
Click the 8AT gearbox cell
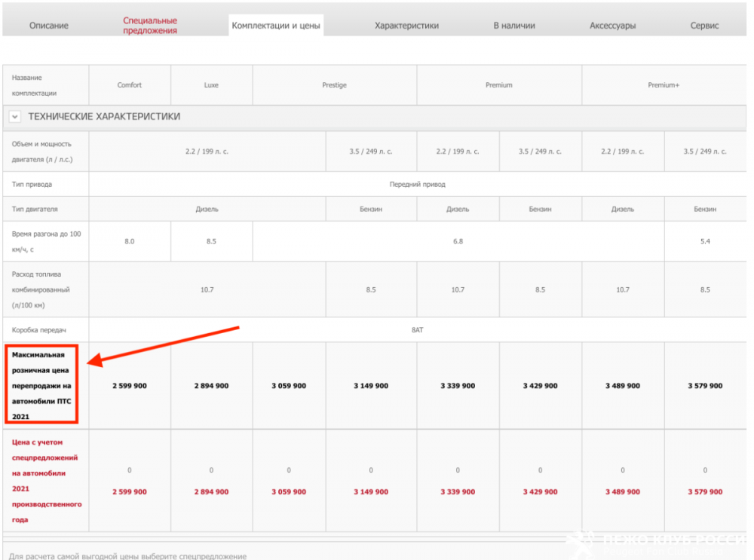tap(417, 330)
